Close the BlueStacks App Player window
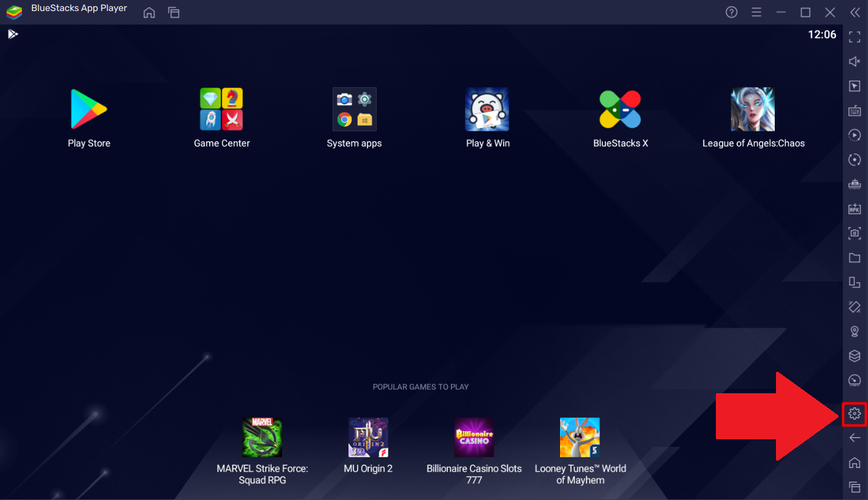Image resolution: width=868 pixels, height=500 pixels. (830, 12)
